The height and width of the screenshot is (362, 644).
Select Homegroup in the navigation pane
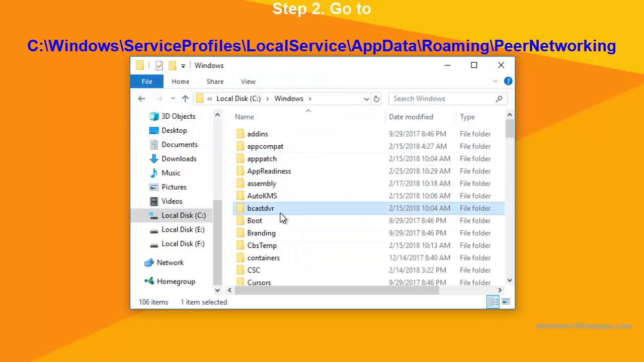(x=170, y=282)
